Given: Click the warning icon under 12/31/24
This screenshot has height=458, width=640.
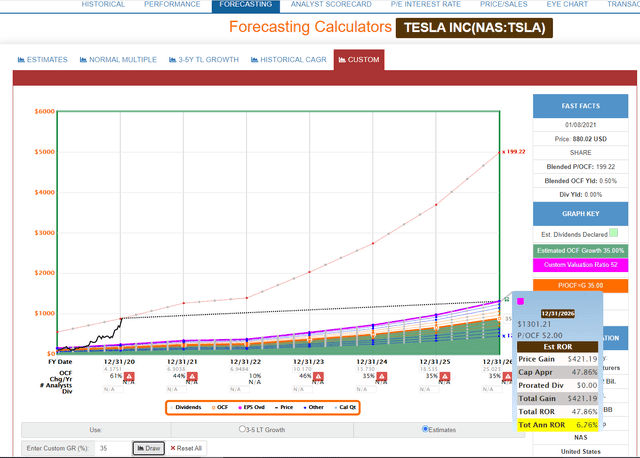Looking at the screenshot, I should point(382,376).
